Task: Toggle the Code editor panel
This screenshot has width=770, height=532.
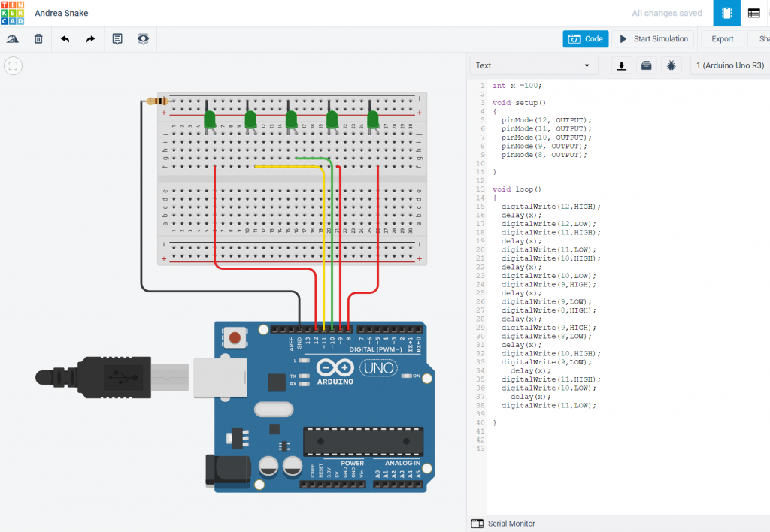Action: click(585, 39)
